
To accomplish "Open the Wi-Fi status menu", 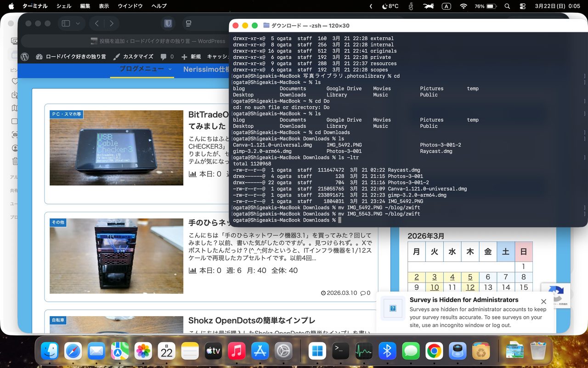I will (463, 6).
